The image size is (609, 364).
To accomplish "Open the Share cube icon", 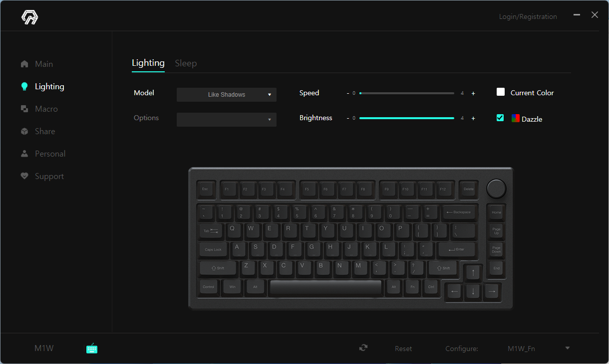I will [24, 131].
